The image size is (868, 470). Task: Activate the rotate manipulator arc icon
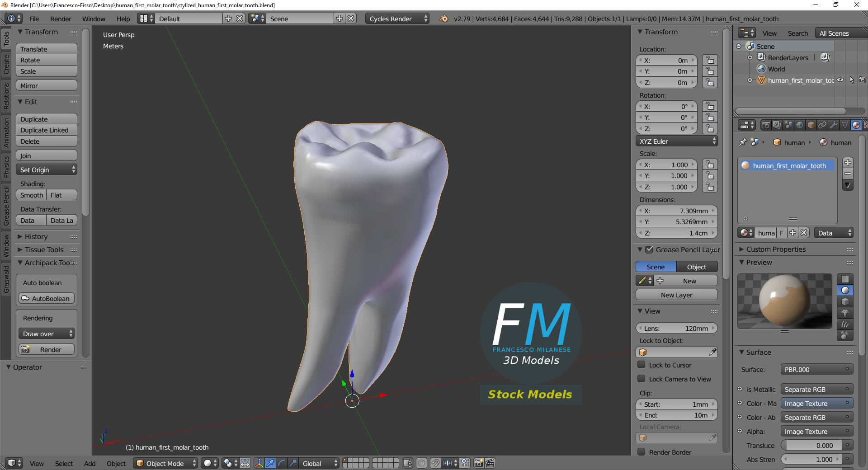click(282, 463)
